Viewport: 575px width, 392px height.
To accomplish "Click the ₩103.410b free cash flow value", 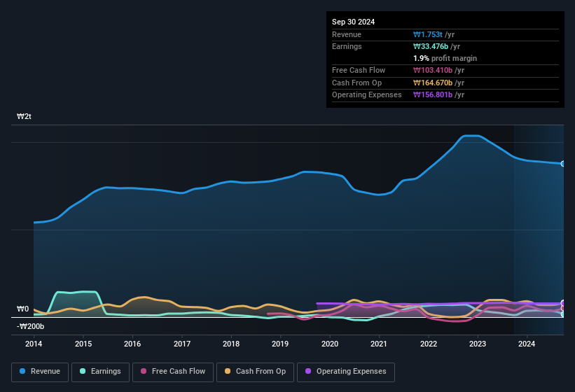I will point(433,70).
